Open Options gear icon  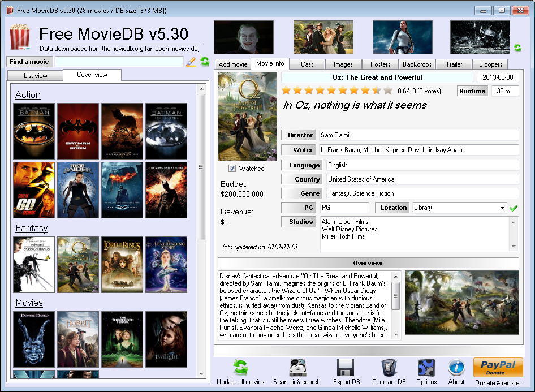426,368
